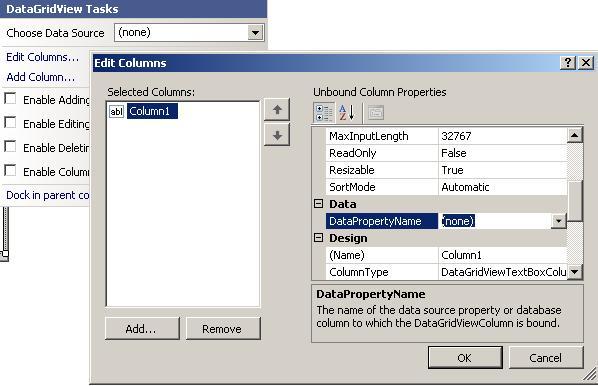Open the Property Pages icon
This screenshot has height=386, width=598.
pos(376,113)
